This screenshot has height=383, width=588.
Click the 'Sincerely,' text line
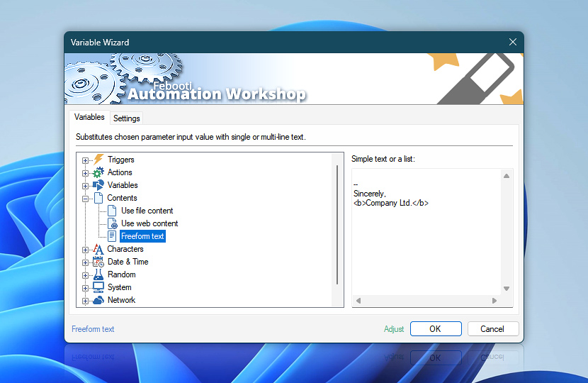click(369, 194)
